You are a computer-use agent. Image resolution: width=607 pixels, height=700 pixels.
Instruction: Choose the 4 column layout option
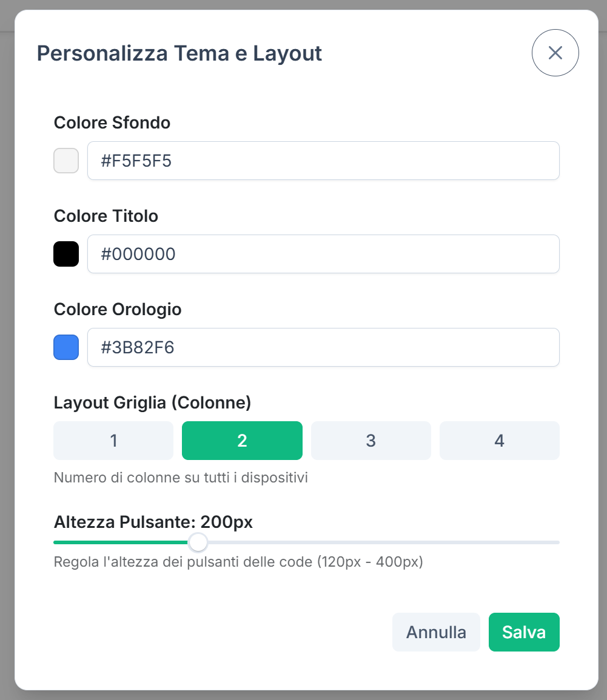(x=499, y=441)
